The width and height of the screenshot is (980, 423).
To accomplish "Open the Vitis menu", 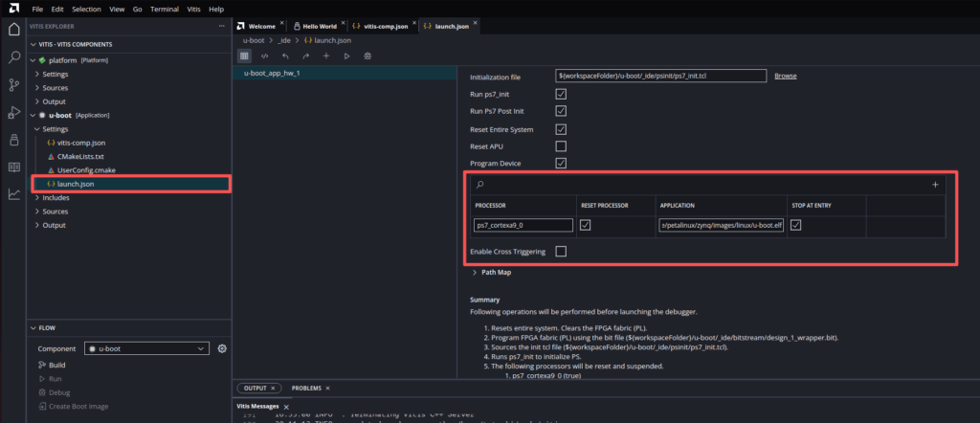I will (193, 10).
